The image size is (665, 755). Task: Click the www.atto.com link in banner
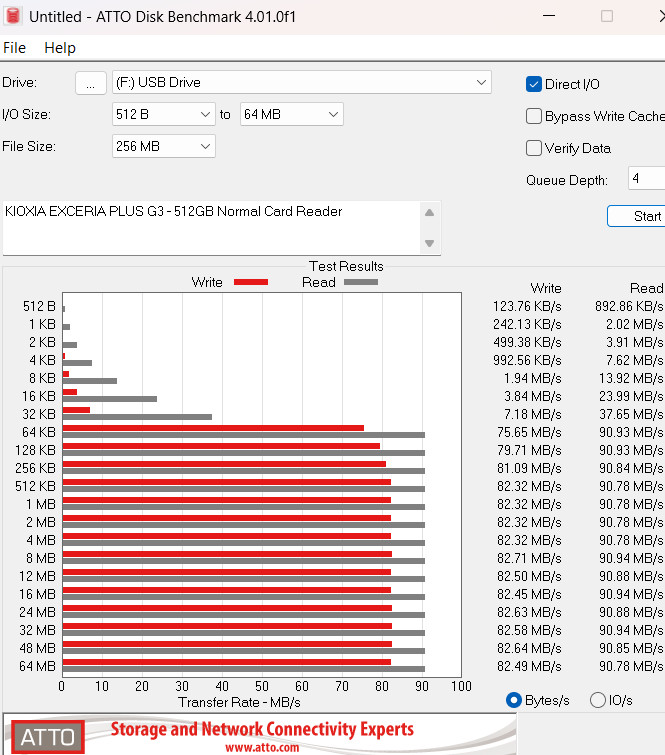[x=261, y=747]
